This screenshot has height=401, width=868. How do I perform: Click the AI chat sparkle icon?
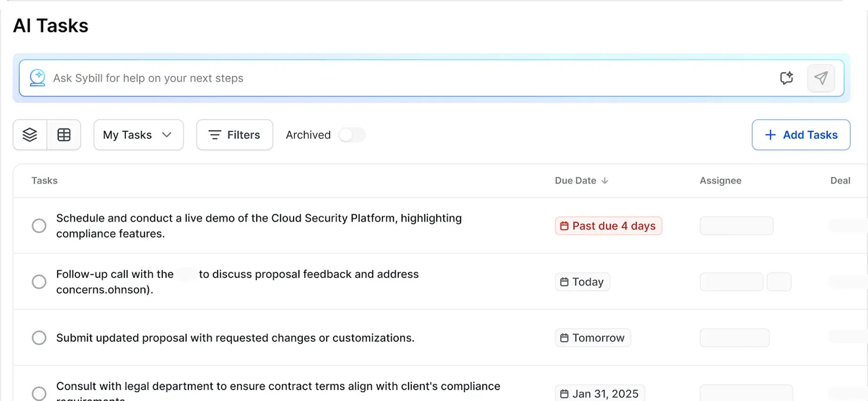pyautogui.click(x=786, y=78)
